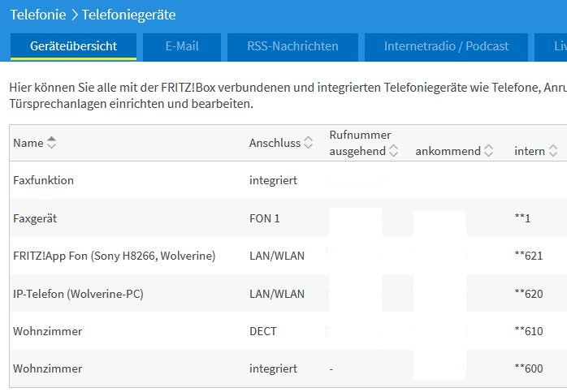This screenshot has height=392, width=567.
Task: Click internal number **621
Action: pyautogui.click(x=528, y=256)
